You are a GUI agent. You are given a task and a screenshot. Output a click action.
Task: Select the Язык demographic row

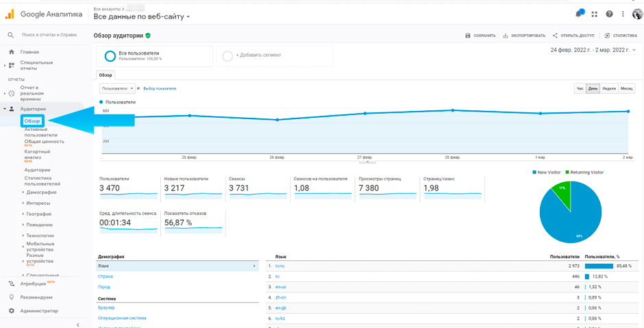pos(177,266)
